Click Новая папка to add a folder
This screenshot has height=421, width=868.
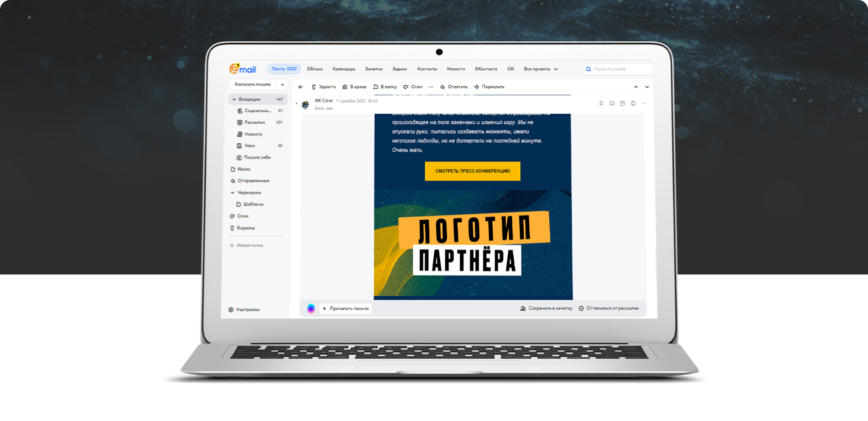click(246, 245)
